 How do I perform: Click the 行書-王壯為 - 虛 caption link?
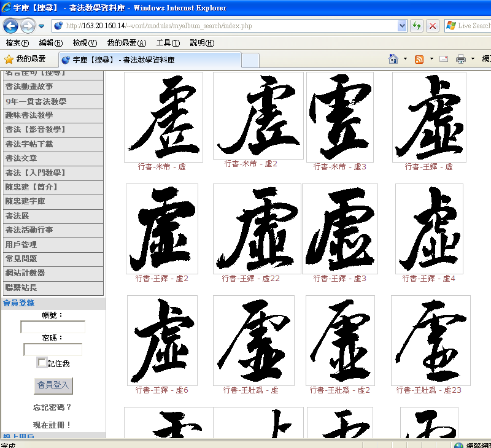tap(251, 390)
